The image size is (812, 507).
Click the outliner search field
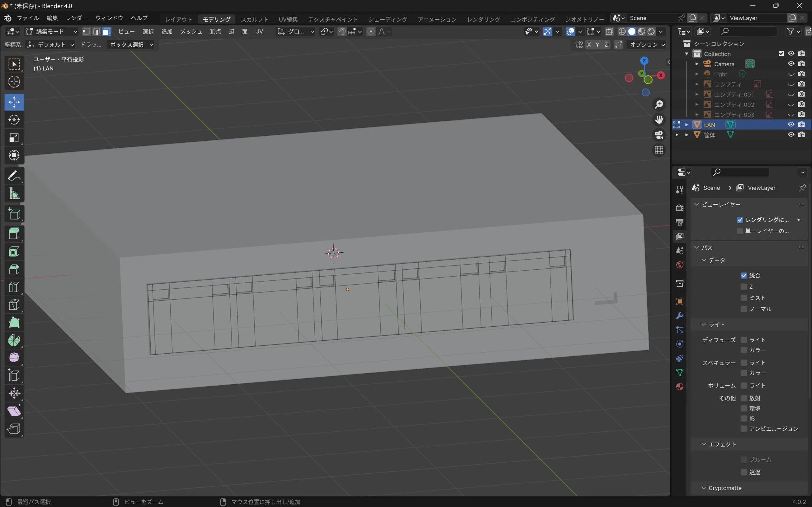coord(748,31)
